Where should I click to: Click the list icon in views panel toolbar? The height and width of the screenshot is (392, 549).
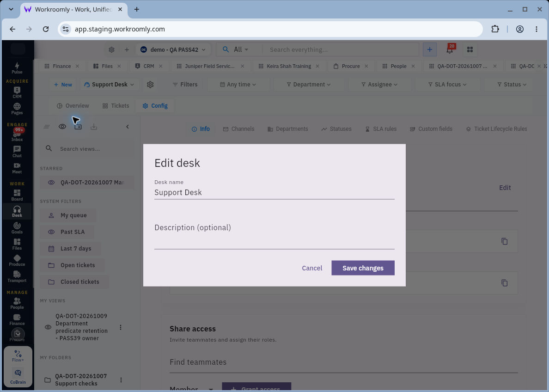click(47, 127)
